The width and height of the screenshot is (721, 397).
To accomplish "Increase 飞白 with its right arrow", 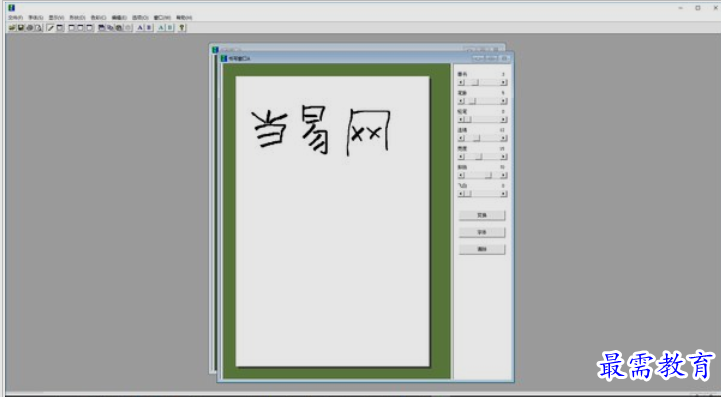I will [504, 194].
